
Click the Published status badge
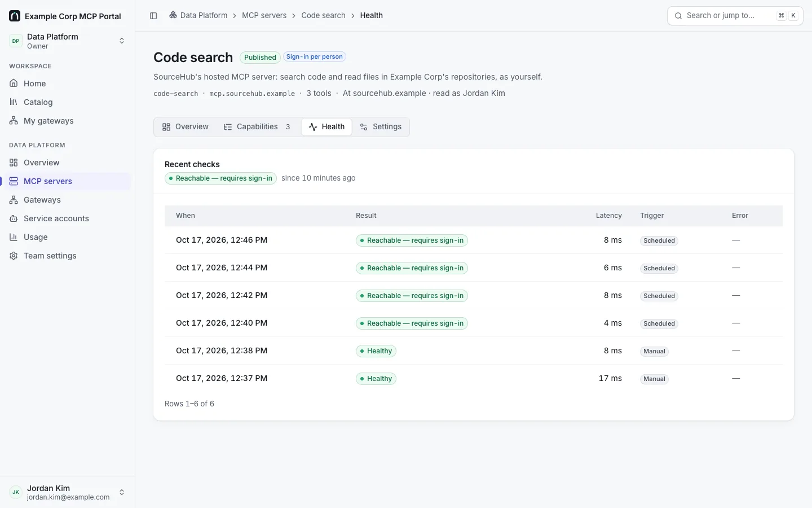[x=260, y=58]
